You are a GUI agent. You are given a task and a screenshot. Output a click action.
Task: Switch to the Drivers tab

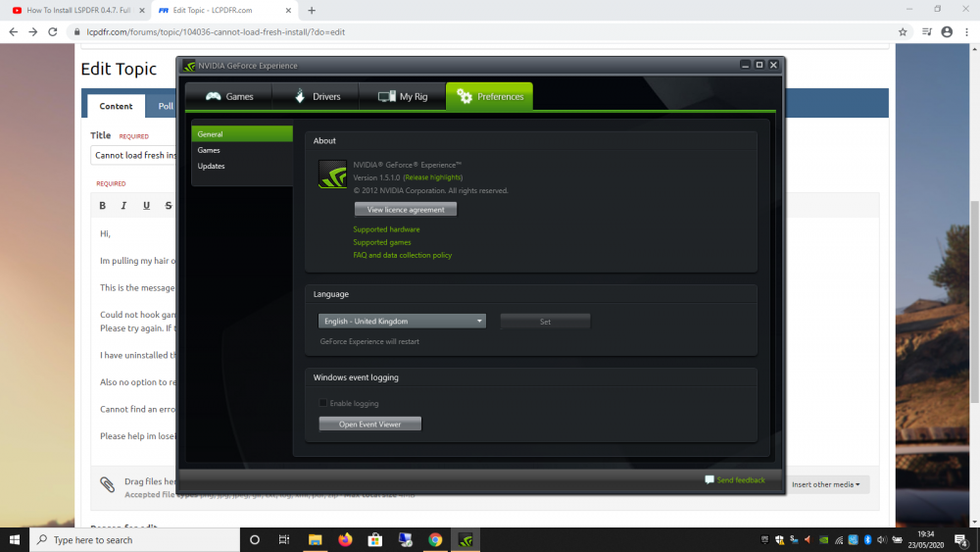[317, 96]
